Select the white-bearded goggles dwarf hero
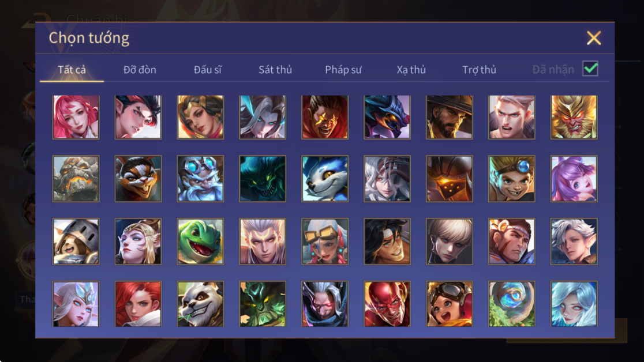This screenshot has height=362, width=644. point(200,179)
